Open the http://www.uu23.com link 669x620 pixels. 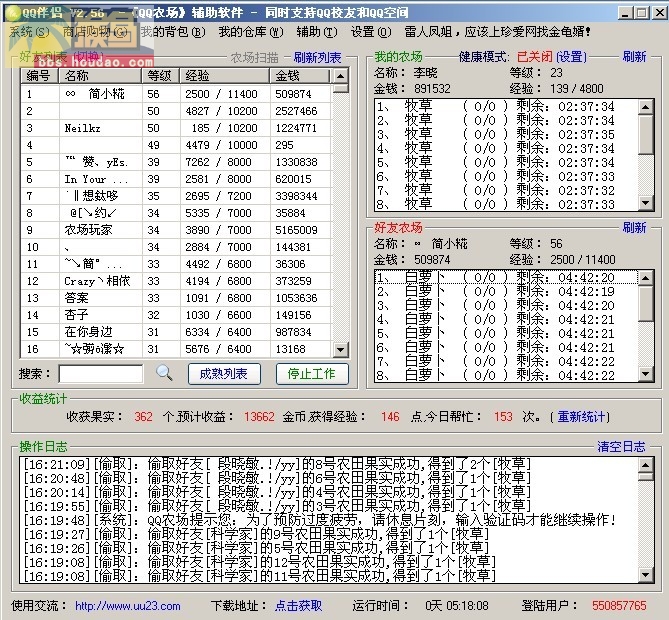pos(128,606)
